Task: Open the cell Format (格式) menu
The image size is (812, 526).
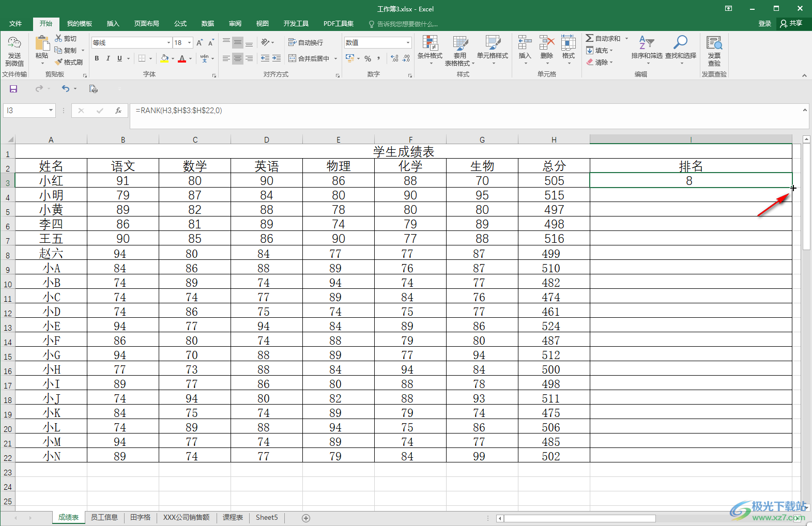Action: pyautogui.click(x=569, y=50)
